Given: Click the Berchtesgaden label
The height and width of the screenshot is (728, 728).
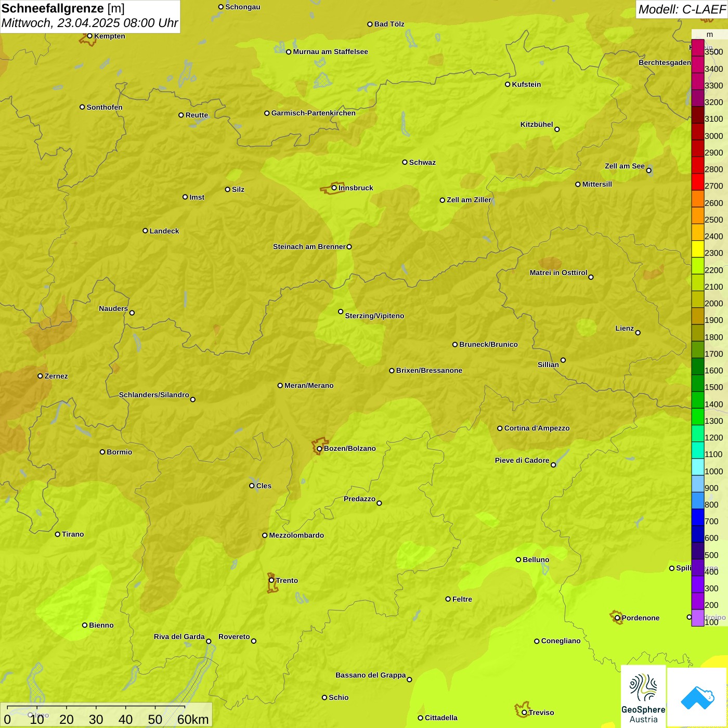Looking at the screenshot, I should click(665, 62).
